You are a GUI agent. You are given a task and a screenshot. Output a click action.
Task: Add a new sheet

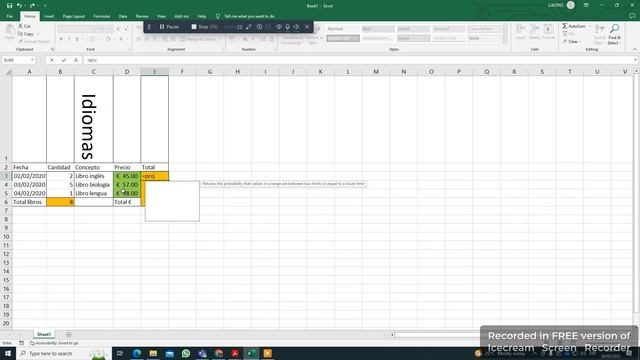tap(68, 334)
